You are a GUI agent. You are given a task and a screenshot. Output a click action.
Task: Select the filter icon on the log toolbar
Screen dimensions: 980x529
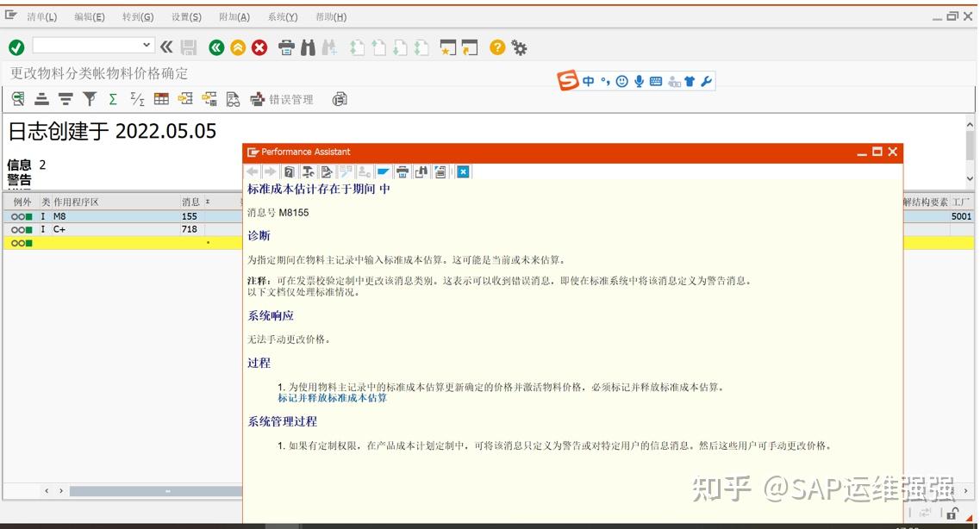90,98
